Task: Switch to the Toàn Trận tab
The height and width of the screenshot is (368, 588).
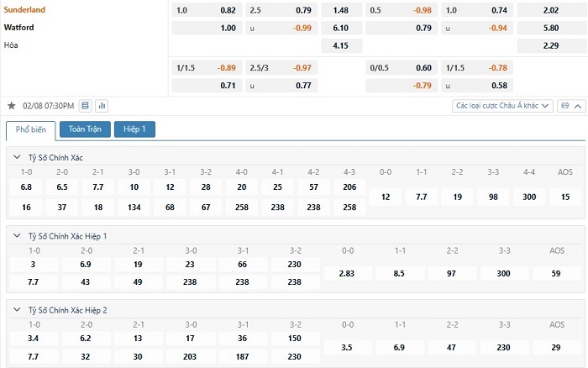Action: coord(85,129)
